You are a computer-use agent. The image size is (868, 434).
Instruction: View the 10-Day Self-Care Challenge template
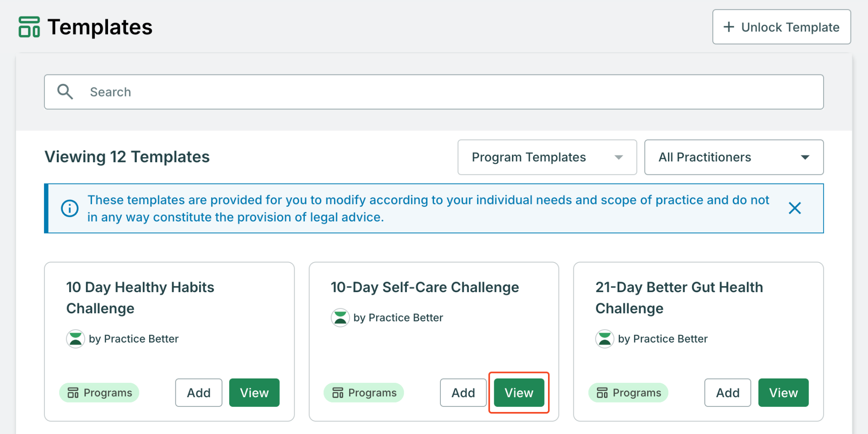[x=519, y=393]
